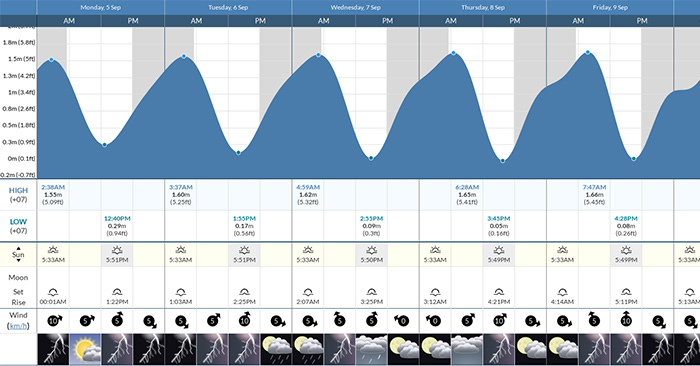
Task: Click Wednesday's high tide point on chart
Action: (318, 55)
